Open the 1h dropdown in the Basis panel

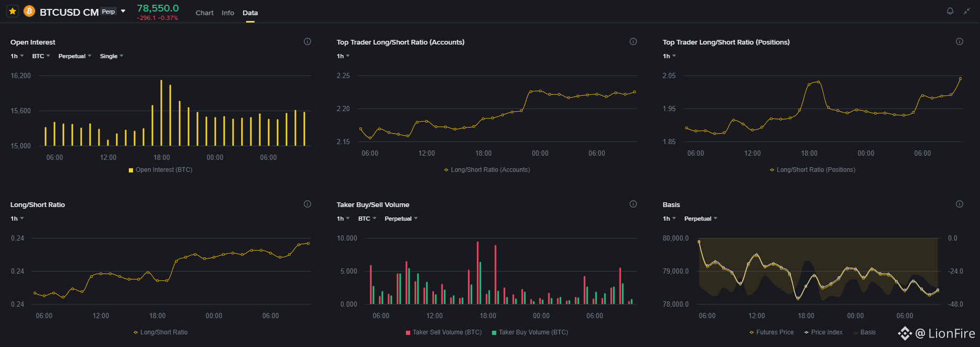pos(669,219)
